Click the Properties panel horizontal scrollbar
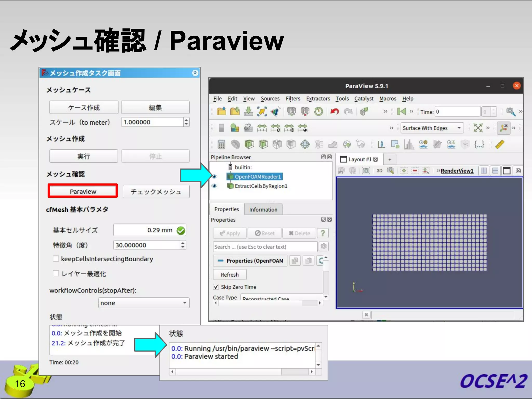 pos(268,303)
